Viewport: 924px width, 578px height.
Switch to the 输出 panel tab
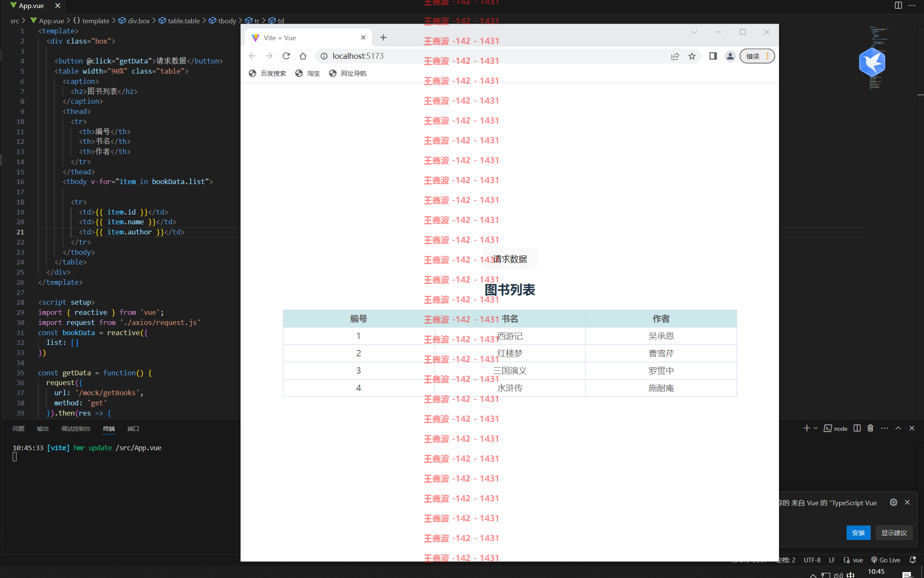(x=43, y=429)
